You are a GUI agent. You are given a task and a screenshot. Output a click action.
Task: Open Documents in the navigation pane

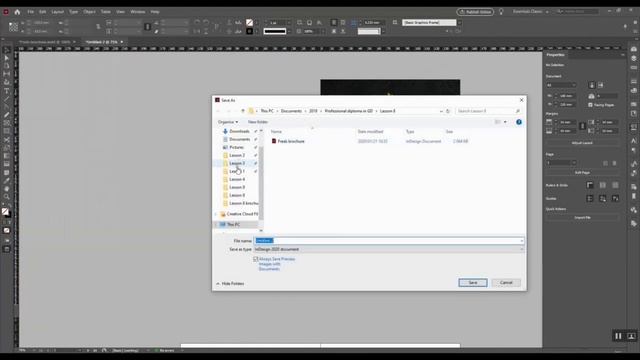pyautogui.click(x=239, y=139)
